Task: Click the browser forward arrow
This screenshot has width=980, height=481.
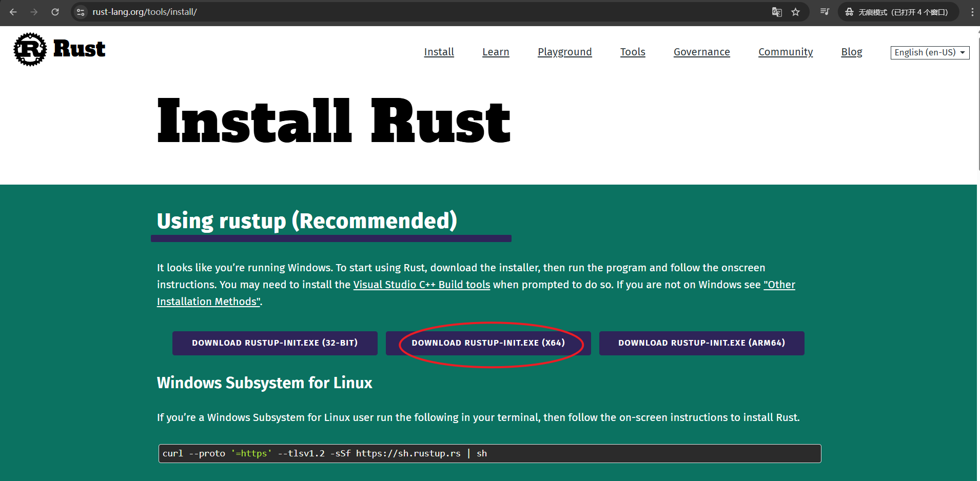Action: point(34,12)
